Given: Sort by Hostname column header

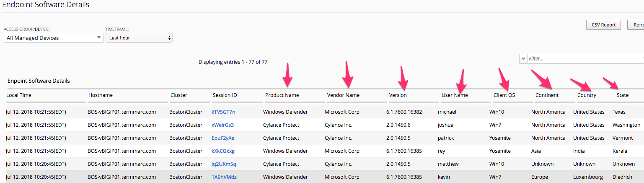Looking at the screenshot, I should click(x=101, y=95).
